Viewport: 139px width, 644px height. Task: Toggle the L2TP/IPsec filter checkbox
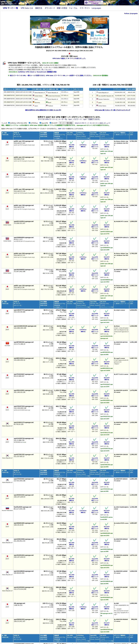pyautogui.click(x=29, y=123)
